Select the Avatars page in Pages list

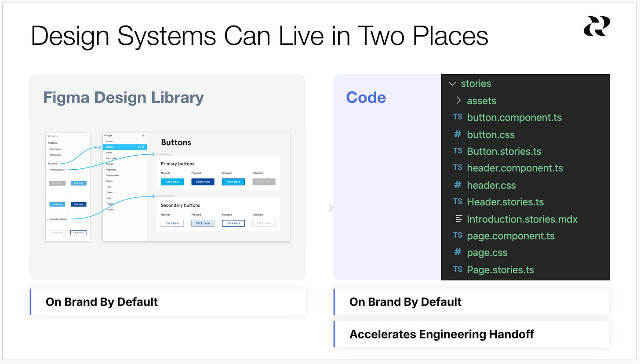click(x=110, y=141)
